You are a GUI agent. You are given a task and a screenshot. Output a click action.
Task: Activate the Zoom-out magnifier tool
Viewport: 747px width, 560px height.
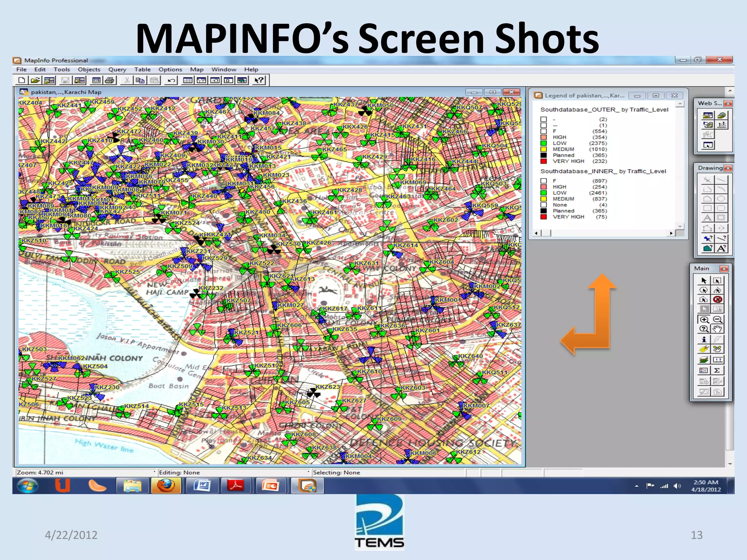pos(717,319)
